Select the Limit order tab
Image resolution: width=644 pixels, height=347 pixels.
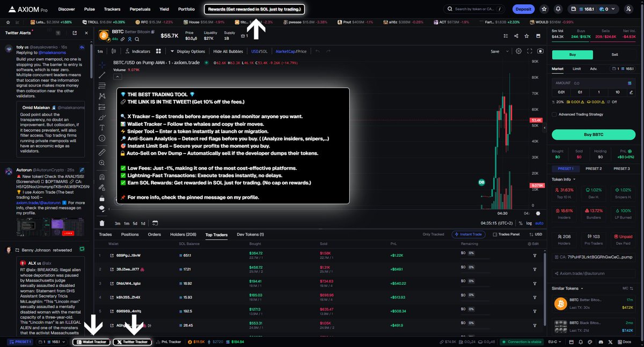pos(576,69)
